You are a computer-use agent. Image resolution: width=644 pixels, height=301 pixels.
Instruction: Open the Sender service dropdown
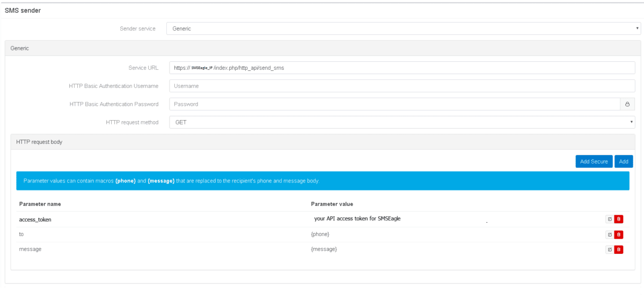[403, 28]
